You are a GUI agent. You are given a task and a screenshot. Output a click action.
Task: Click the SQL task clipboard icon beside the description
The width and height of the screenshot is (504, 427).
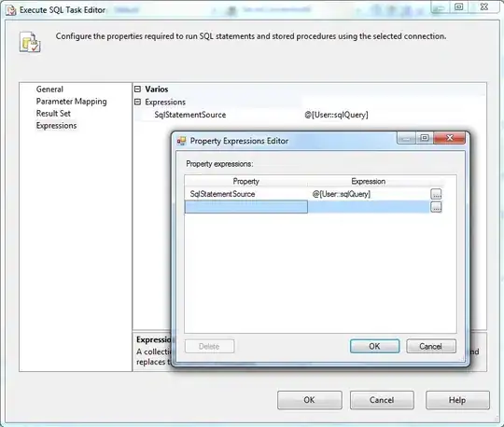tap(30, 42)
